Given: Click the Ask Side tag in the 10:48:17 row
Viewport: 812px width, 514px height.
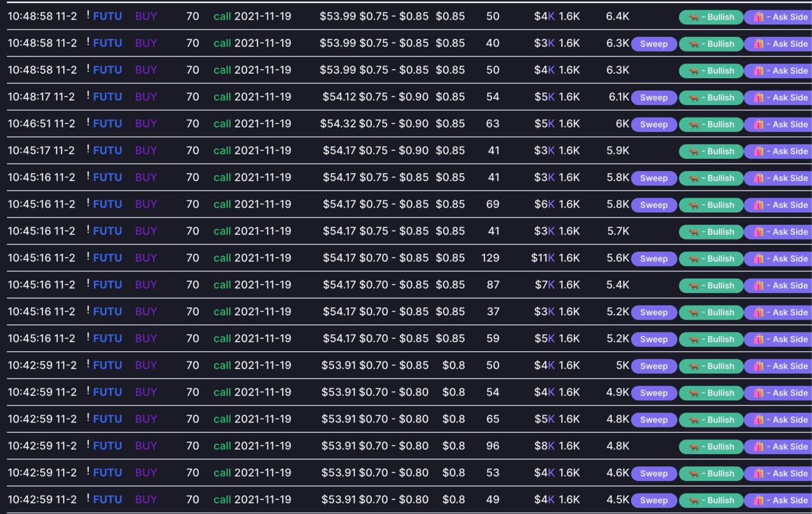Looking at the screenshot, I should [778, 98].
